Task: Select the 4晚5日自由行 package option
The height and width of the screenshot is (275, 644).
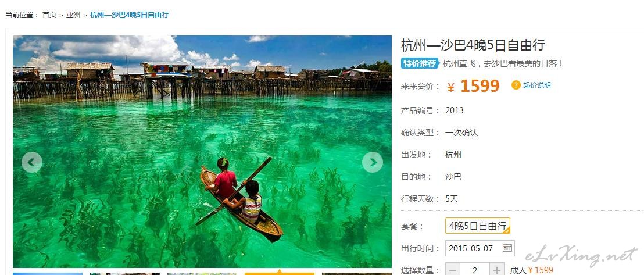Action: (478, 226)
